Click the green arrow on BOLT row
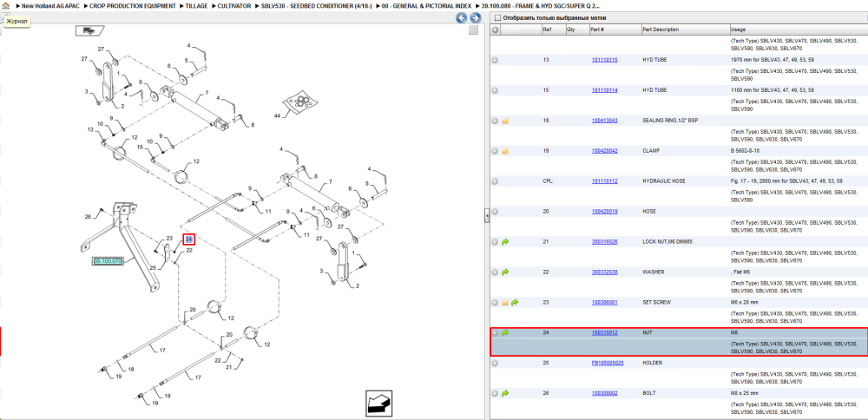The image size is (868, 420). (x=505, y=393)
